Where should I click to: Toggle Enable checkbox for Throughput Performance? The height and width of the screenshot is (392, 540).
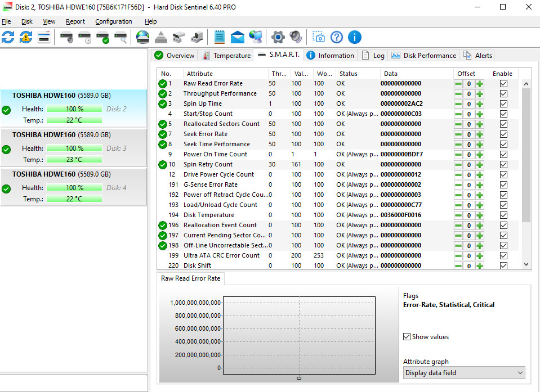coord(503,93)
